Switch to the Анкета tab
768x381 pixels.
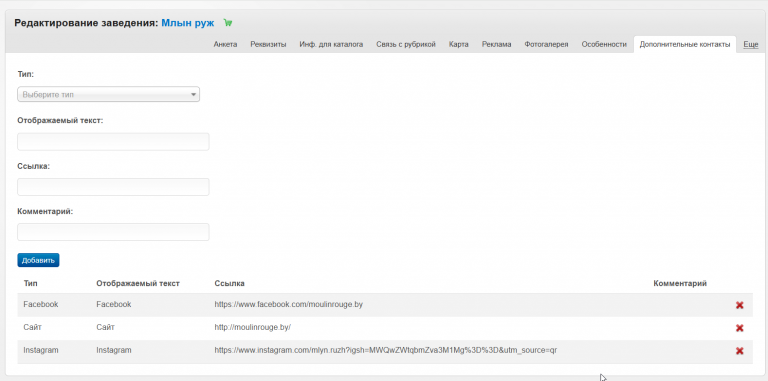point(225,44)
